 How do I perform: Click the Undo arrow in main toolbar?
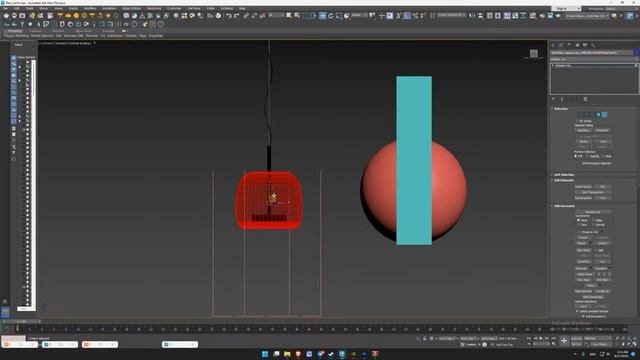(x=229, y=16)
